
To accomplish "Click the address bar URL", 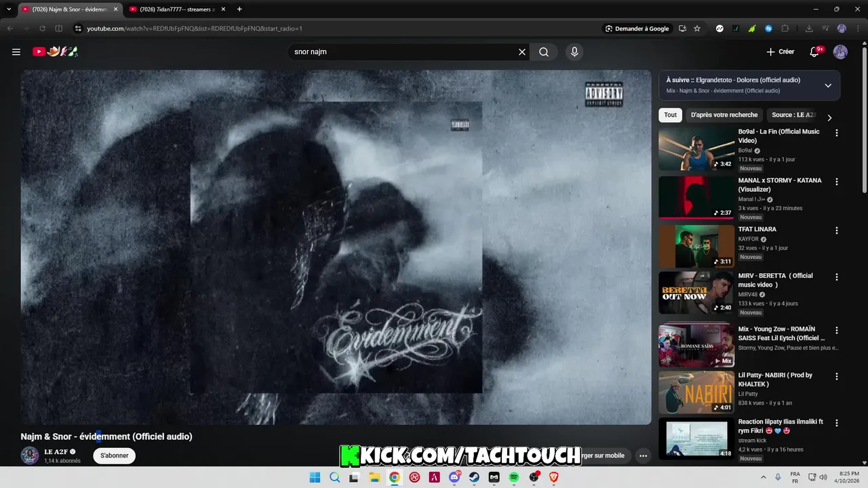I will pyautogui.click(x=195, y=28).
